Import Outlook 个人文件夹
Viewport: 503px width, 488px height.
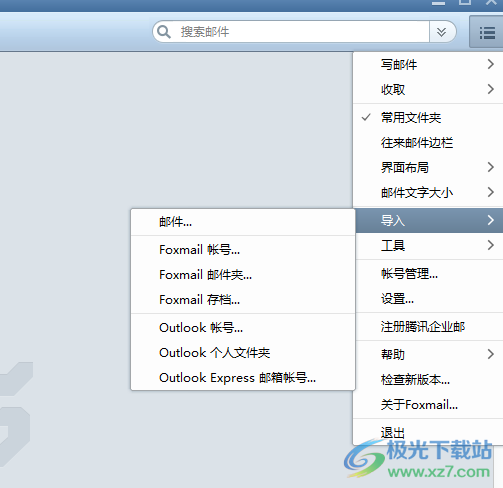point(243,353)
